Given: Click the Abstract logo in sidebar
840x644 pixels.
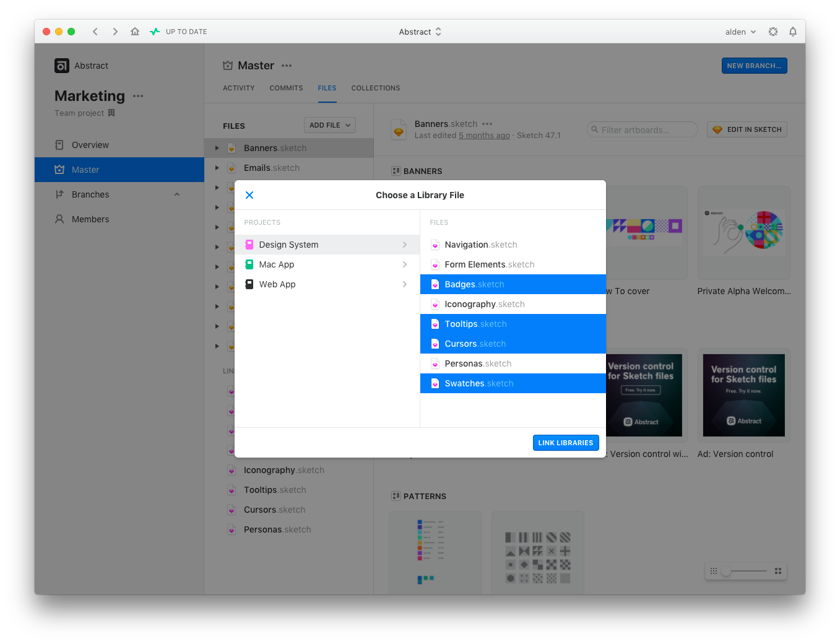Looking at the screenshot, I should tap(62, 66).
